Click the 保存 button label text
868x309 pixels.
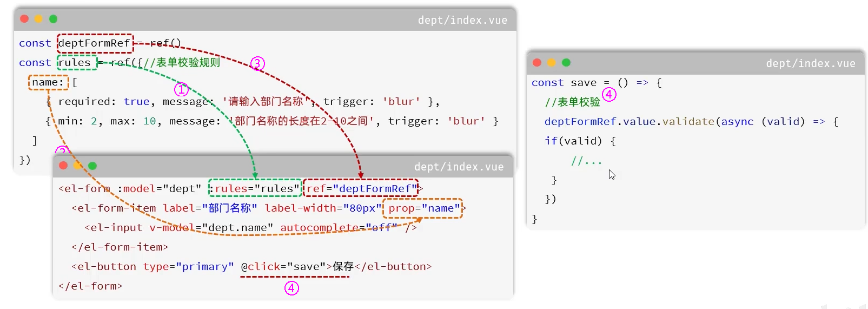(343, 267)
